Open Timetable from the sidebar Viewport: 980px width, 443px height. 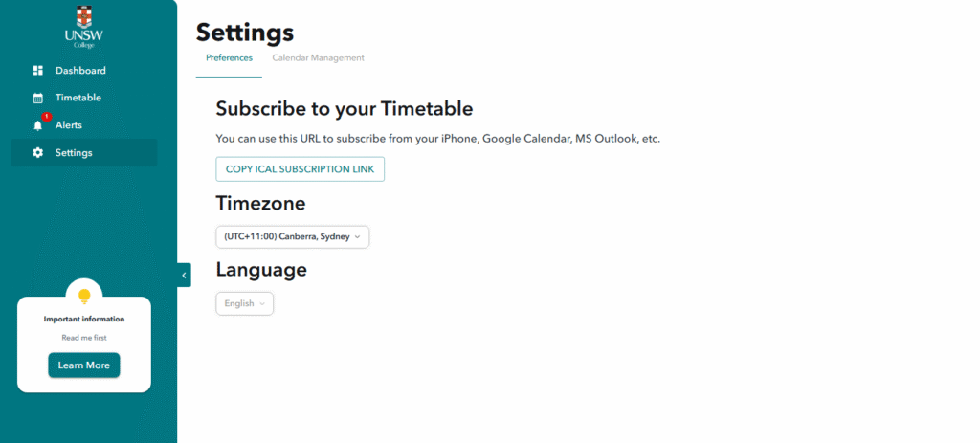(x=78, y=98)
